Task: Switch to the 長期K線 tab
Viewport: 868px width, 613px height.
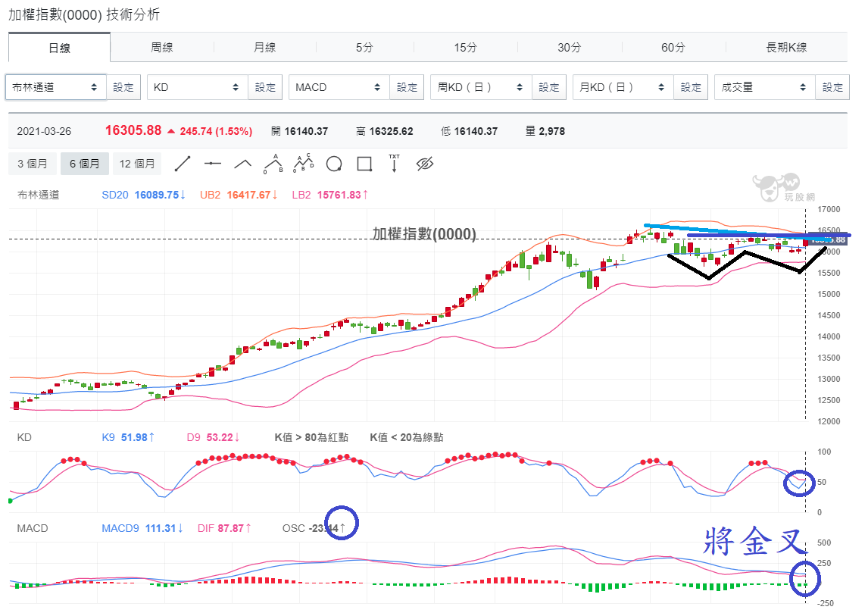Action: pyautogui.click(x=786, y=48)
